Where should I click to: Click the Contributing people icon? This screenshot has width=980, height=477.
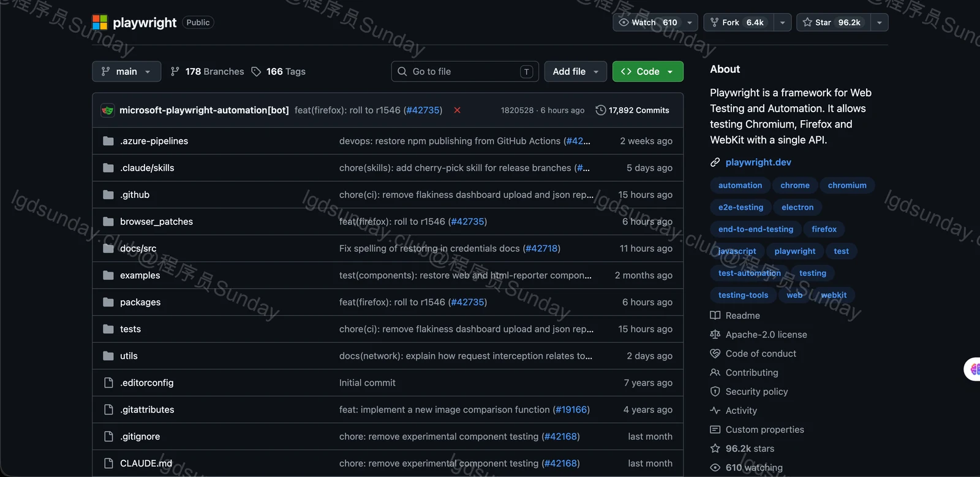tap(715, 373)
